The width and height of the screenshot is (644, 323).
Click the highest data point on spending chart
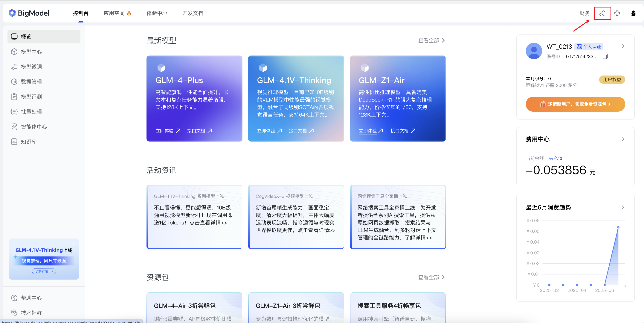coord(618,227)
